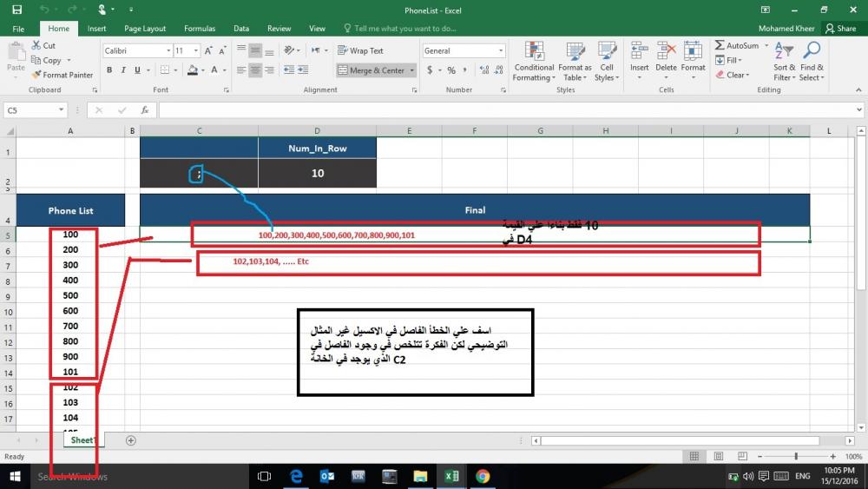Click the Redo arrow icon
This screenshot has height=489, width=868.
72,10
